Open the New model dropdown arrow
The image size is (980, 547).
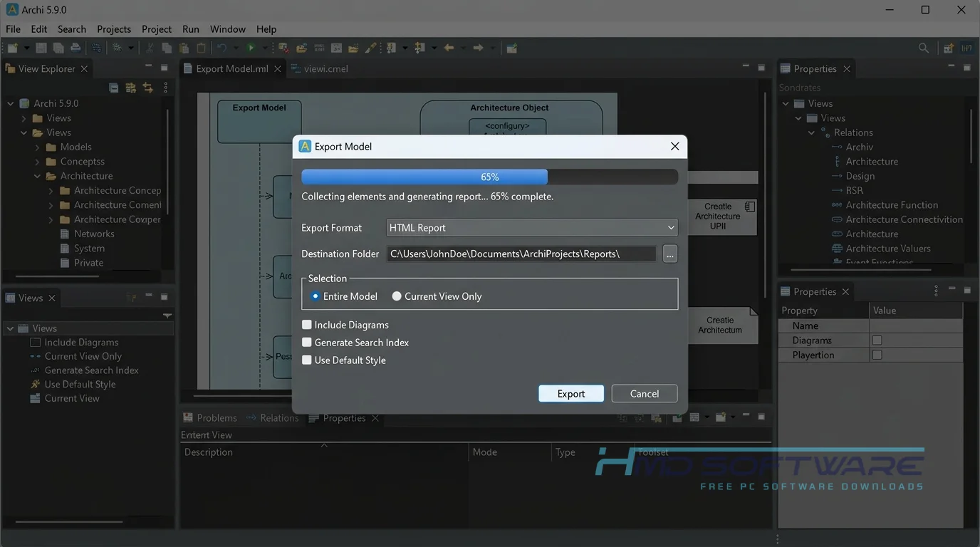pos(27,48)
